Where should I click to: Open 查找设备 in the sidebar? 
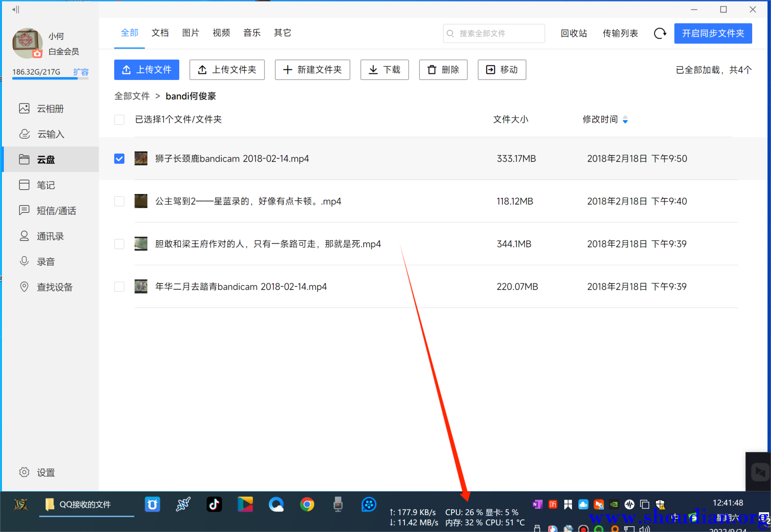pos(51,287)
